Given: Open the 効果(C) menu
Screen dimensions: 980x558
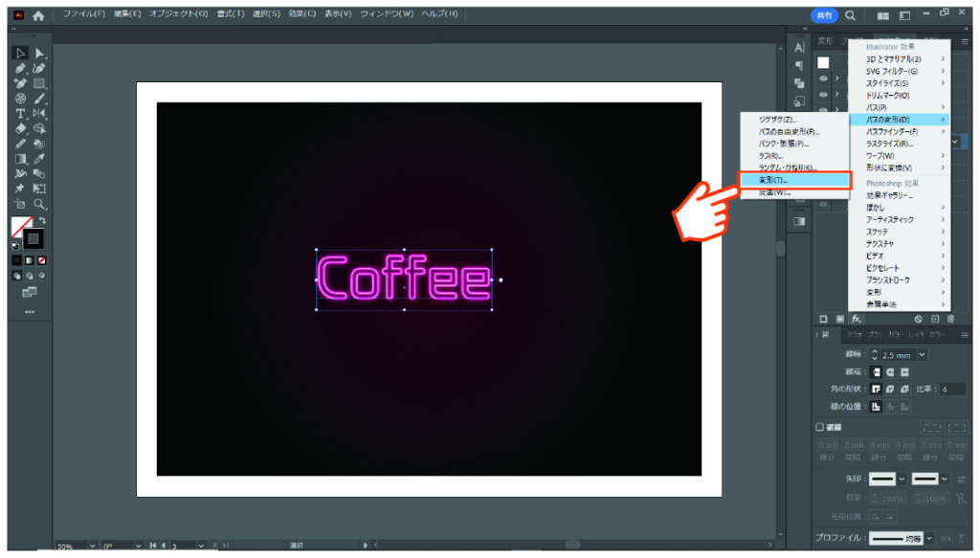Looking at the screenshot, I should [302, 13].
